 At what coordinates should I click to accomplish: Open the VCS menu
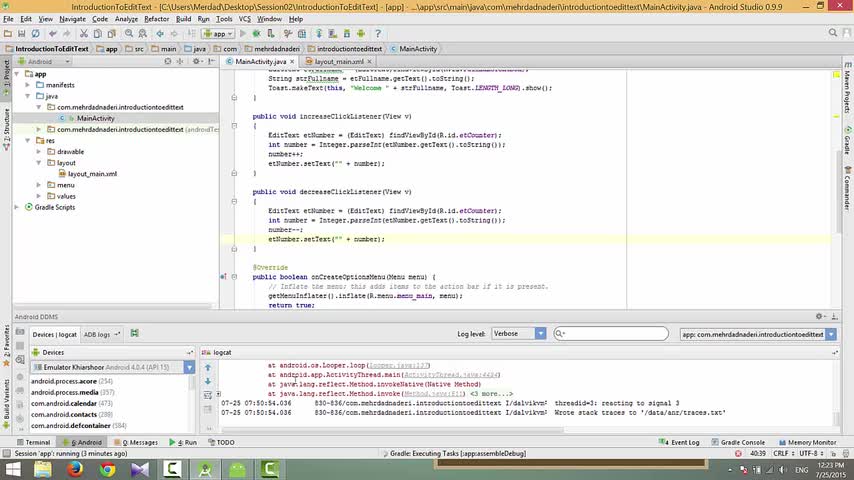pos(245,19)
